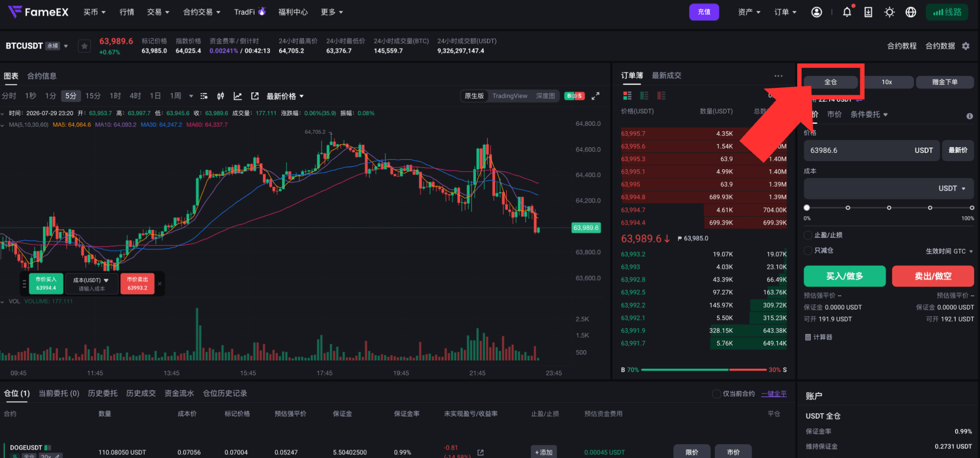
Task: Click the position-size slider 0% handle
Action: (807, 207)
